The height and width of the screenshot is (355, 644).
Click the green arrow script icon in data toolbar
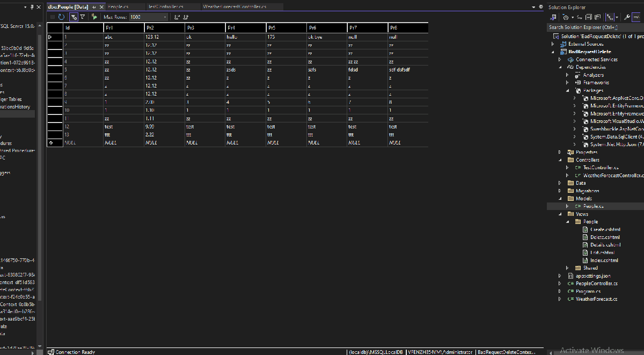[94, 17]
